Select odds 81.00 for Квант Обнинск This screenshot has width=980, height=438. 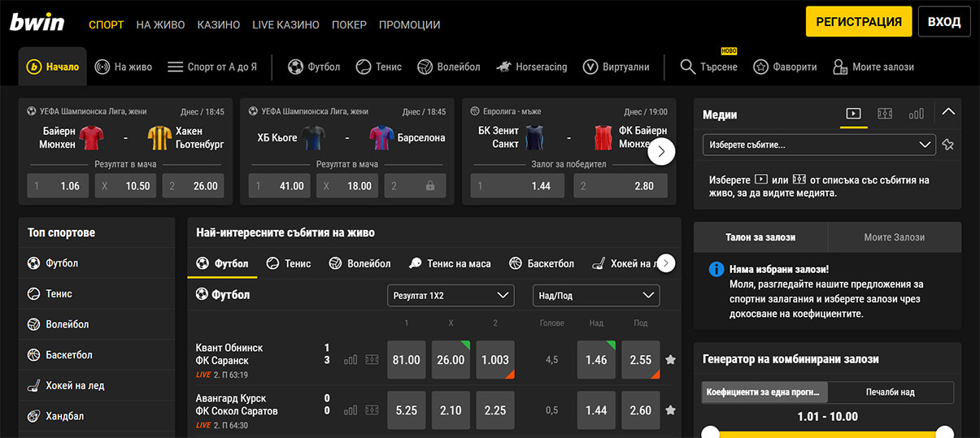[407, 360]
